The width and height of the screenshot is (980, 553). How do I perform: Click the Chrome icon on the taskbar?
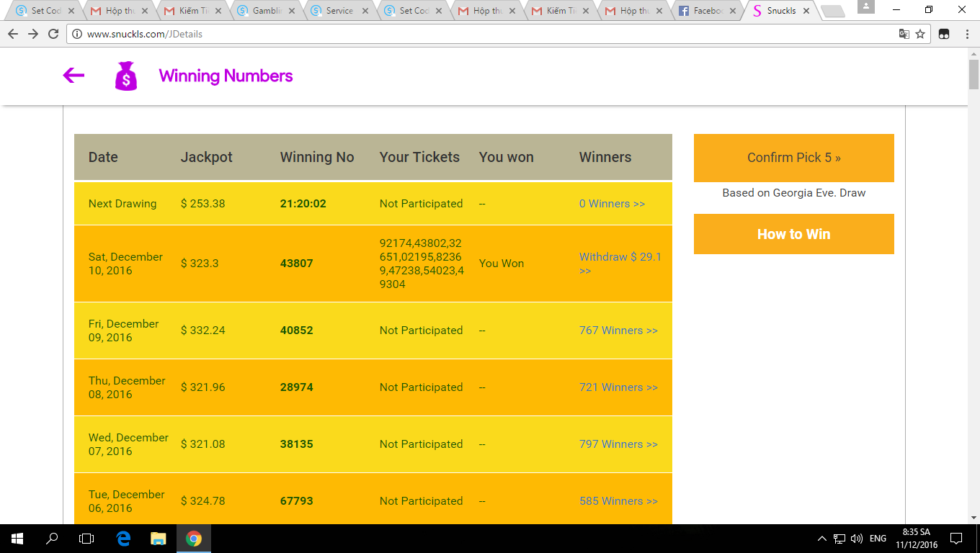coord(194,539)
